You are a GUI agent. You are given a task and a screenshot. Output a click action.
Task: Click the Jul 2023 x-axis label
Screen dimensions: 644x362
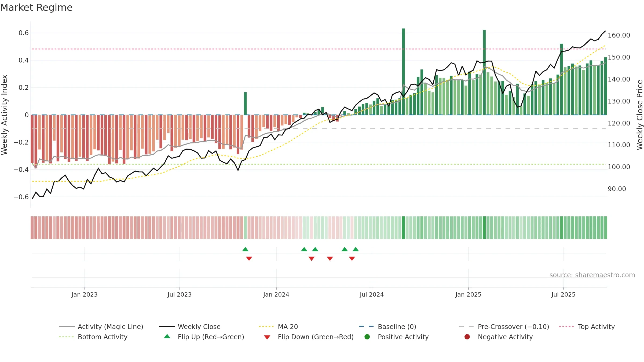coord(180,294)
